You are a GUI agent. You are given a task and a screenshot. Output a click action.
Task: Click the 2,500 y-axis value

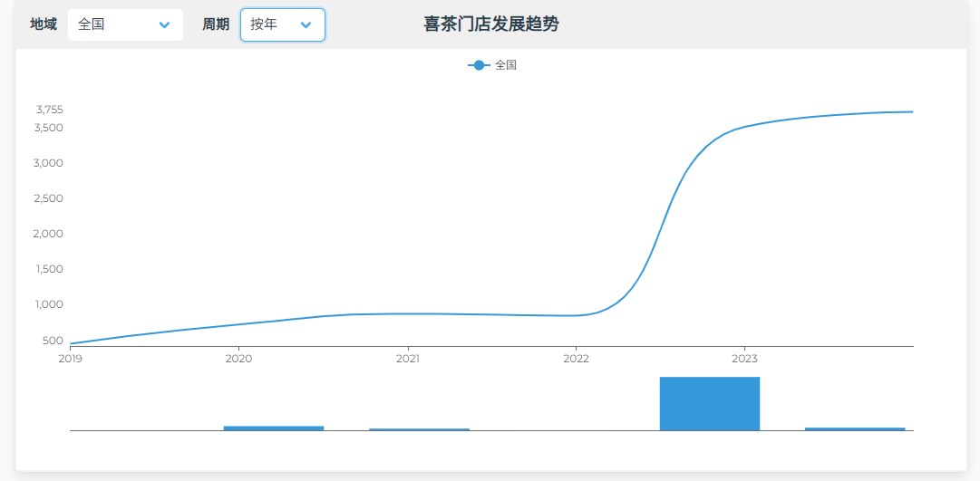[49, 198]
